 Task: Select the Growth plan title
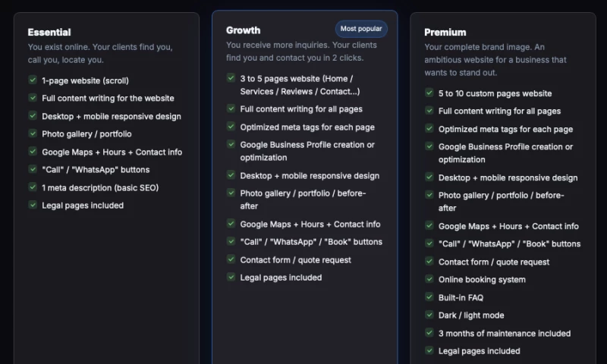click(243, 30)
